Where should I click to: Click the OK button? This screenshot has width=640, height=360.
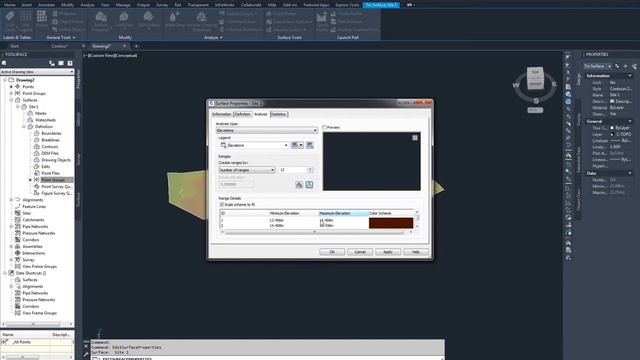pos(332,252)
